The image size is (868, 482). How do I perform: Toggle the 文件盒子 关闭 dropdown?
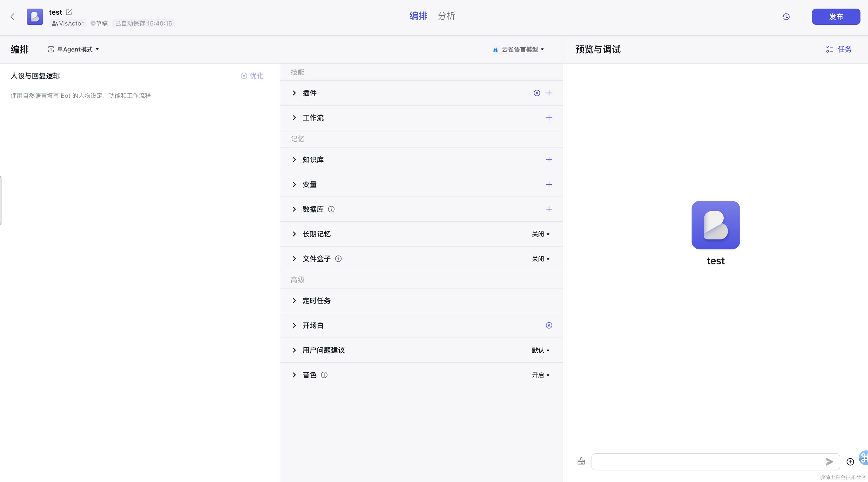coord(540,259)
